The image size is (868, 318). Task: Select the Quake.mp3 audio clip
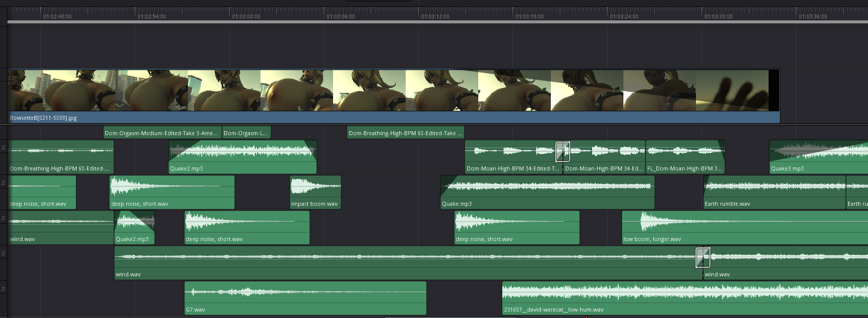[x=547, y=192]
